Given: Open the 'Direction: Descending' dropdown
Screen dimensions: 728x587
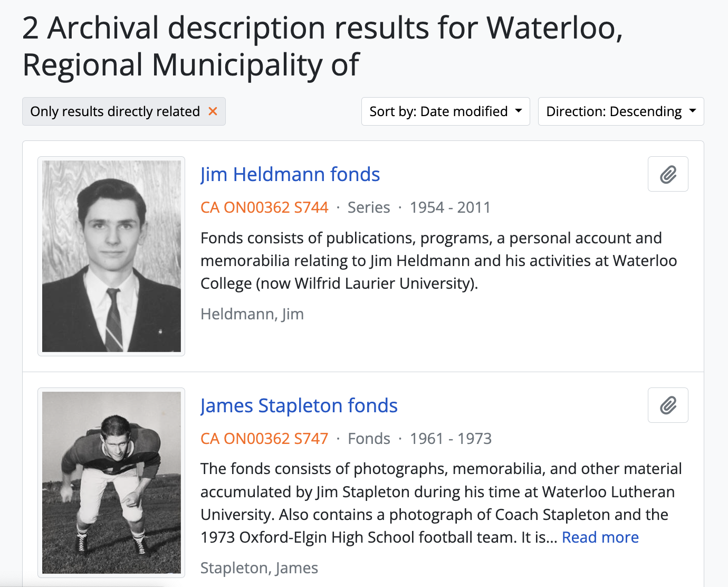Looking at the screenshot, I should 620,111.
